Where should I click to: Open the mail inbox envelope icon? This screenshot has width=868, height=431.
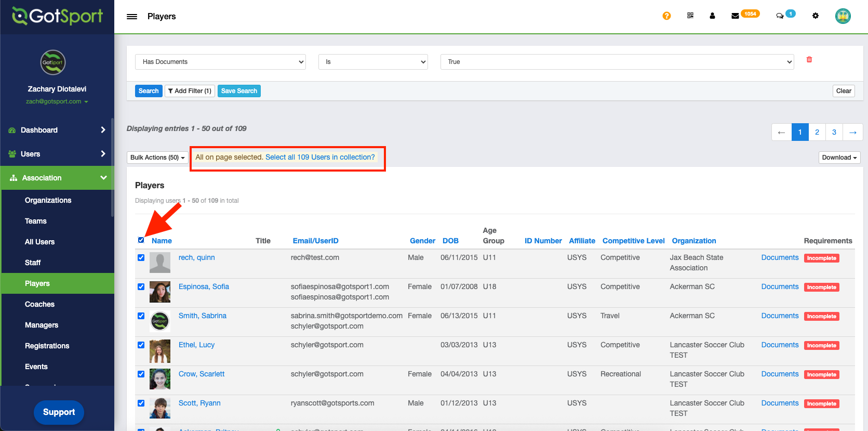click(735, 16)
